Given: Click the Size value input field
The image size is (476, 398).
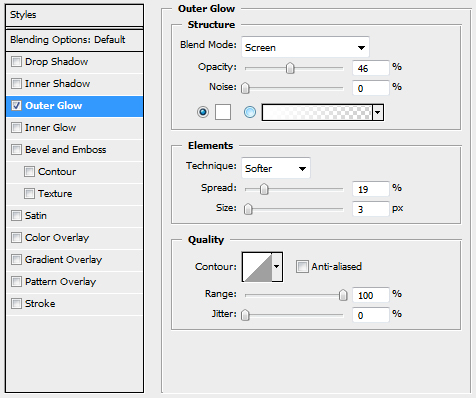Looking at the screenshot, I should click(371, 209).
